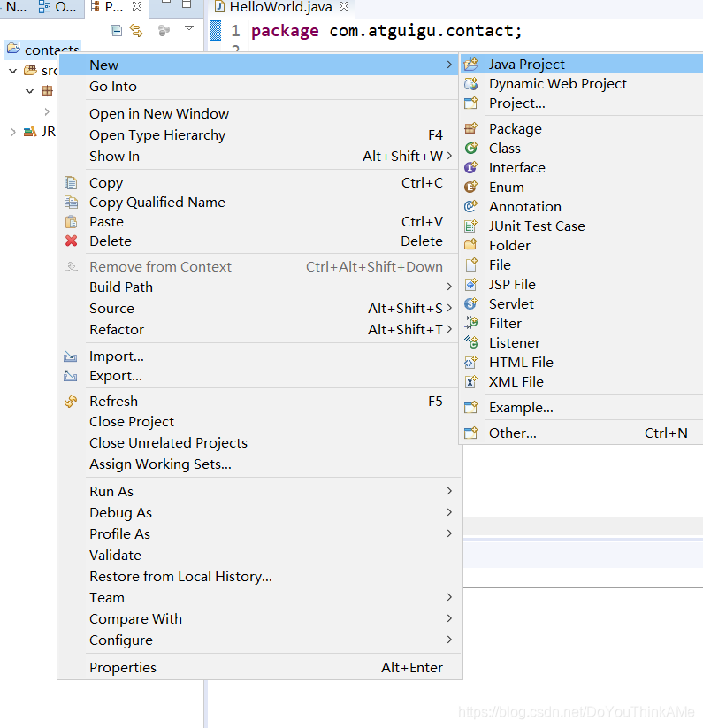
Task: Select Open in New Window
Action: (260, 114)
